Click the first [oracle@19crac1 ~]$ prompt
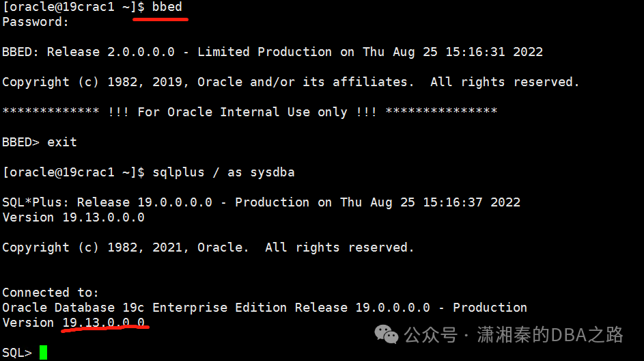The height and width of the screenshot is (361, 644). (x=74, y=7)
